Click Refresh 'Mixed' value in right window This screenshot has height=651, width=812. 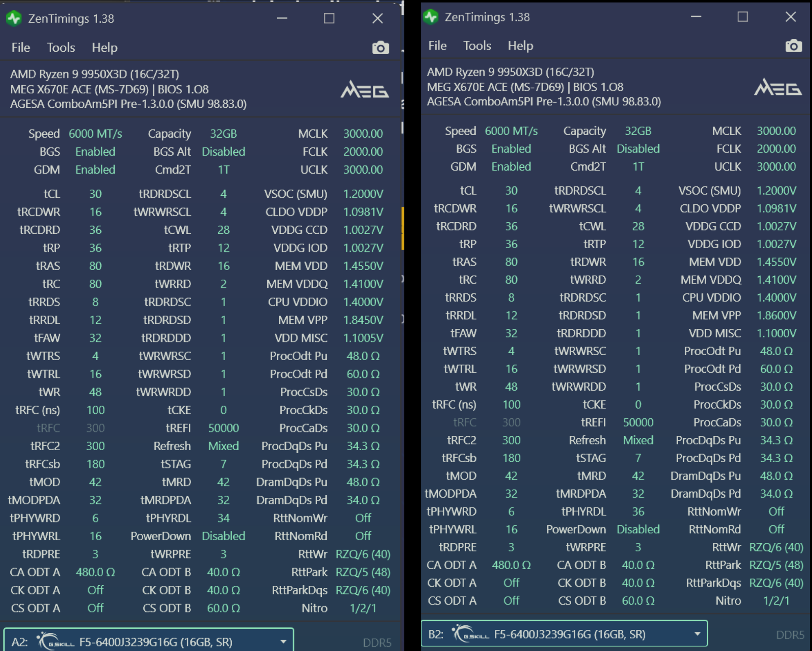(x=638, y=440)
